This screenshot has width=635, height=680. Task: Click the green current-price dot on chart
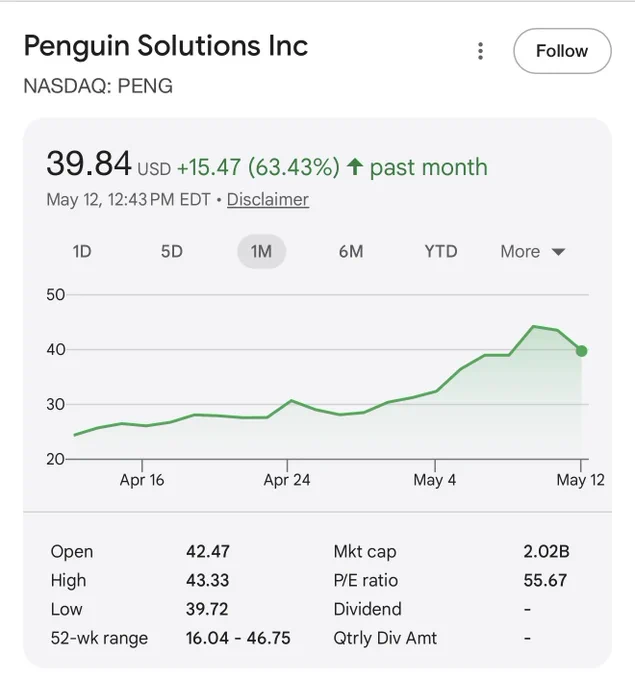tap(582, 351)
